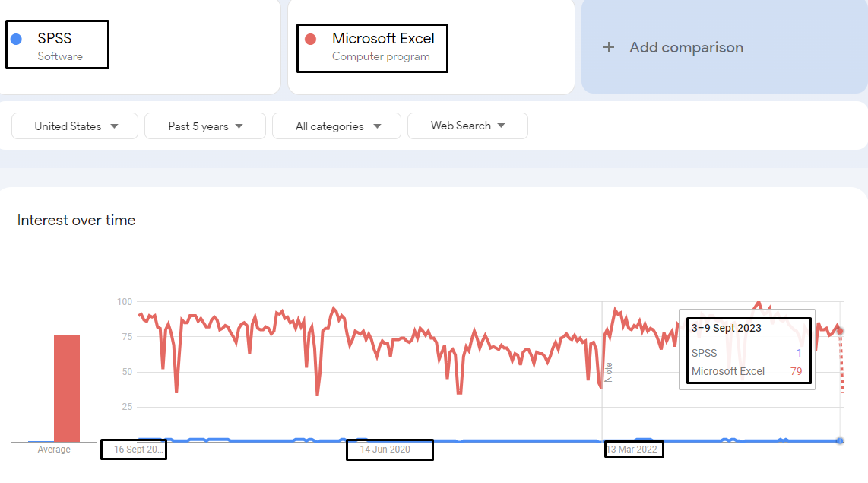Viewport: 868px width, 483px height.
Task: Click the 13 Mar 2022 axis label
Action: tap(632, 450)
